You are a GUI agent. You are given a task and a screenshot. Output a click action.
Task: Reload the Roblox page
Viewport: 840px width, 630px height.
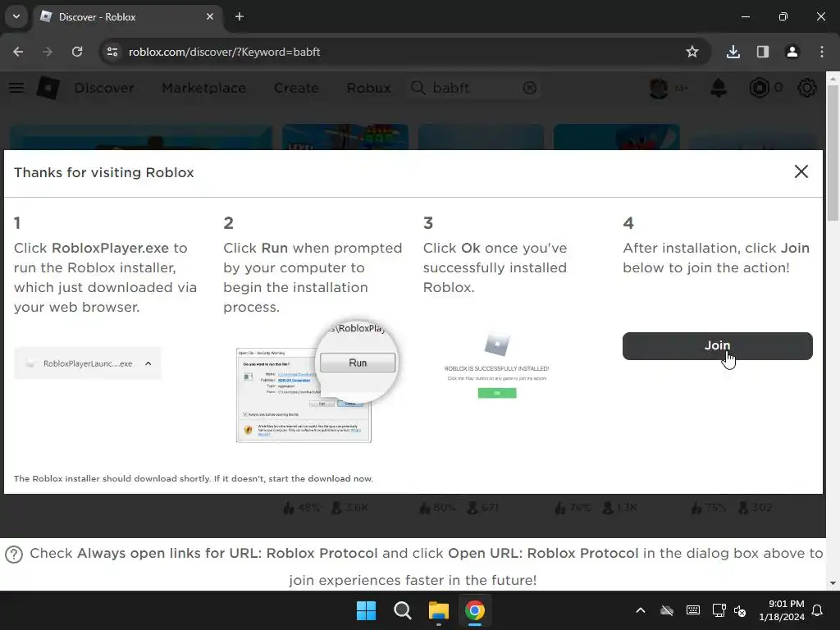(x=77, y=52)
